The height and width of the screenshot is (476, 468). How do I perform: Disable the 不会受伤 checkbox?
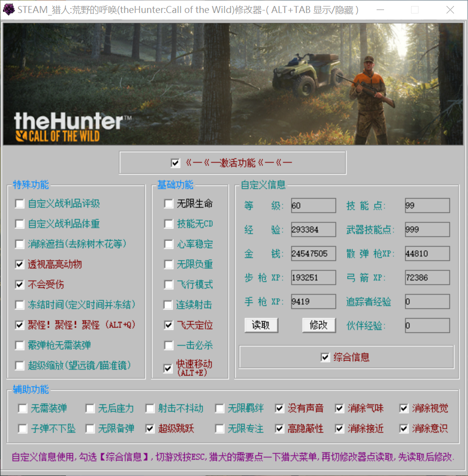19,284
